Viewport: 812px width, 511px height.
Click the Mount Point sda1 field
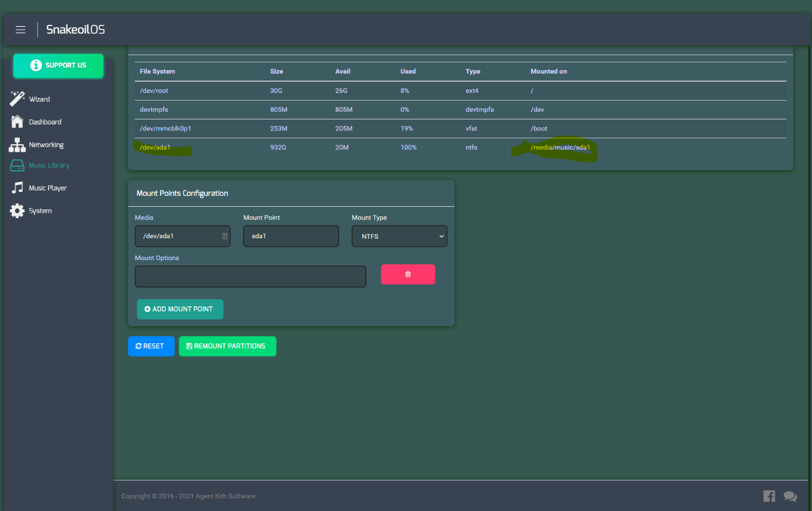pos(291,236)
